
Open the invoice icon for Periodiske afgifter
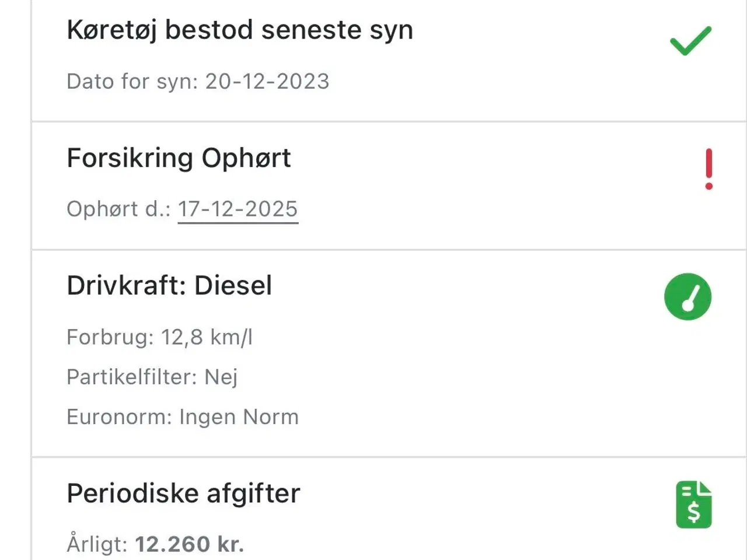[x=693, y=504]
